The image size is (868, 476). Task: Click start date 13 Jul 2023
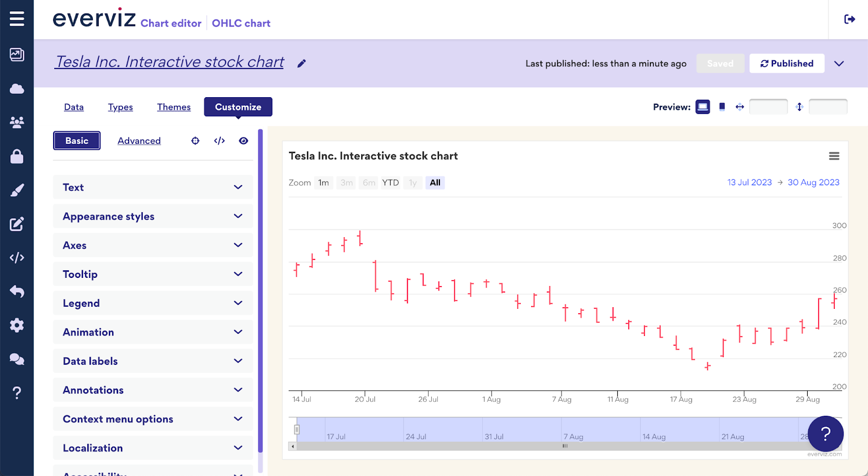point(750,182)
